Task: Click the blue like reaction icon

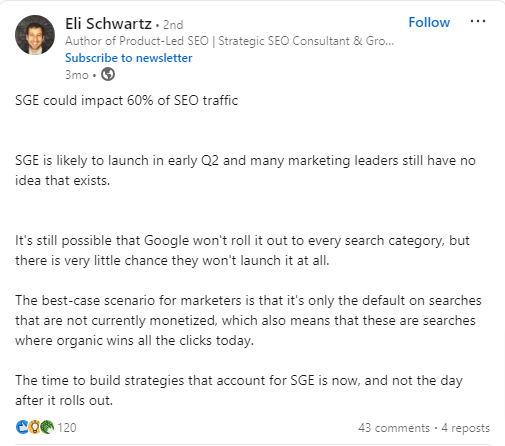Action: (x=22, y=427)
